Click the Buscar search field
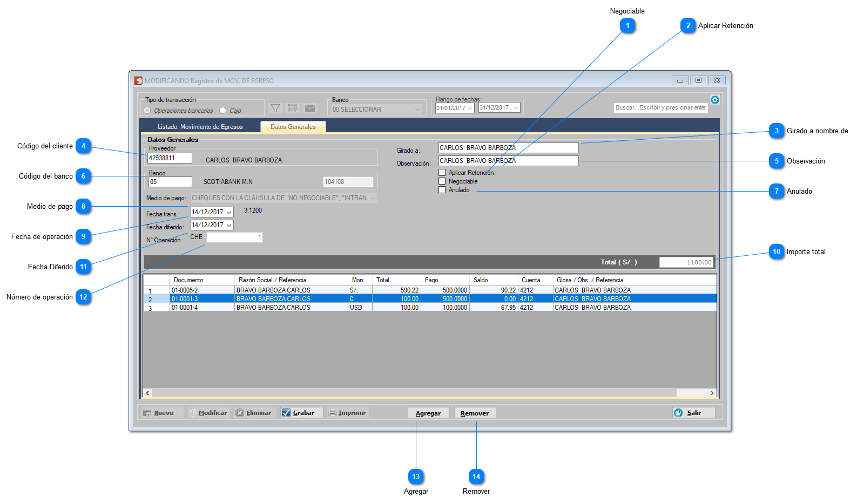 660,108
